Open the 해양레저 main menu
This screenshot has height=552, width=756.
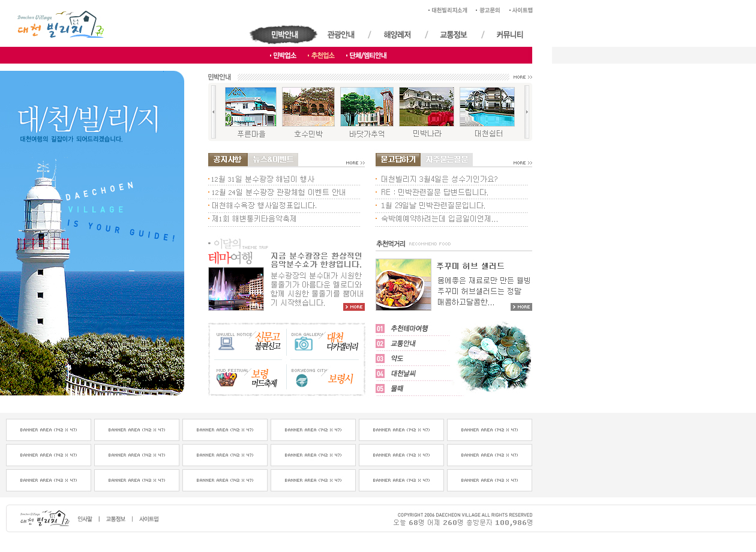[397, 35]
